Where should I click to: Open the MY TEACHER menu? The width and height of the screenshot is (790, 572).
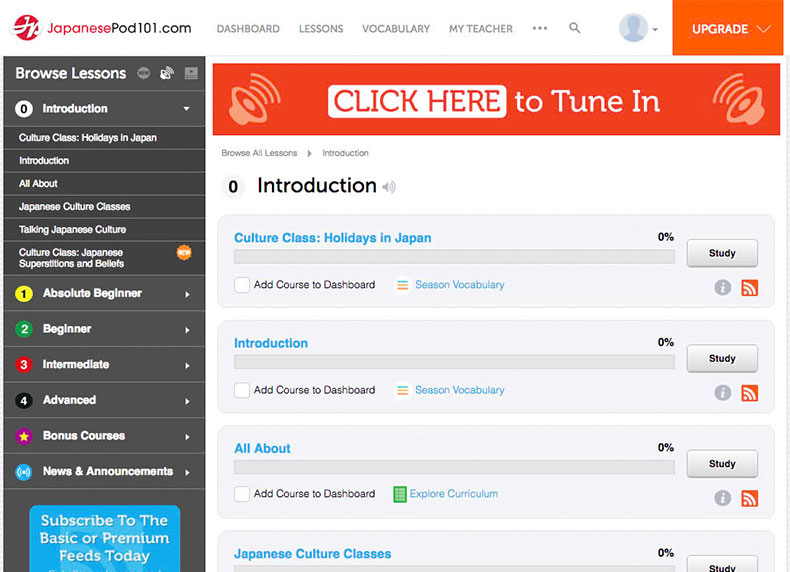coord(481,29)
